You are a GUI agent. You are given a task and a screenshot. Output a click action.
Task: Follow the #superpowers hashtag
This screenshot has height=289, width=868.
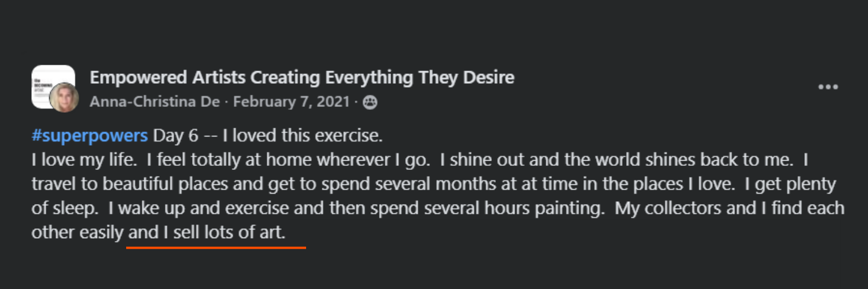(90, 136)
